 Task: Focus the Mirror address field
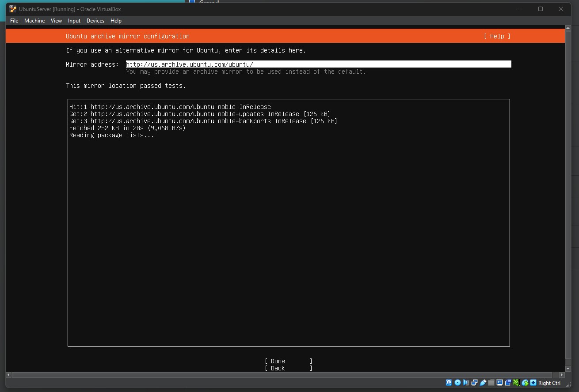(318, 64)
